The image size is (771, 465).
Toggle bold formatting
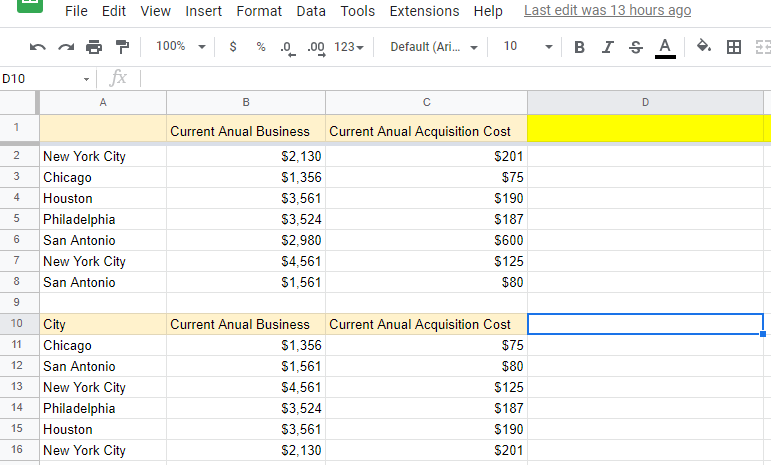tap(579, 47)
